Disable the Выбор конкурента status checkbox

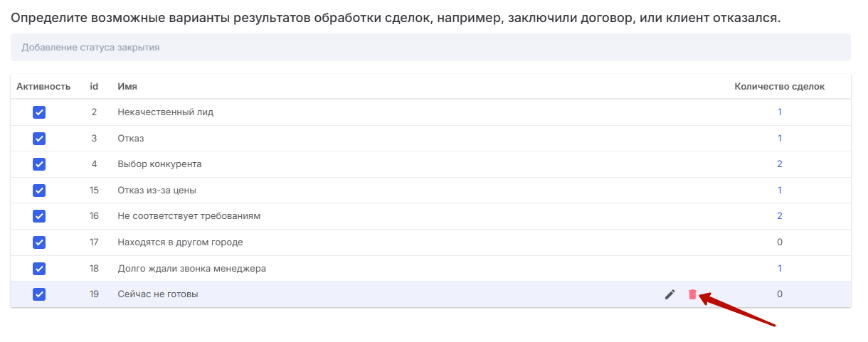[39, 164]
